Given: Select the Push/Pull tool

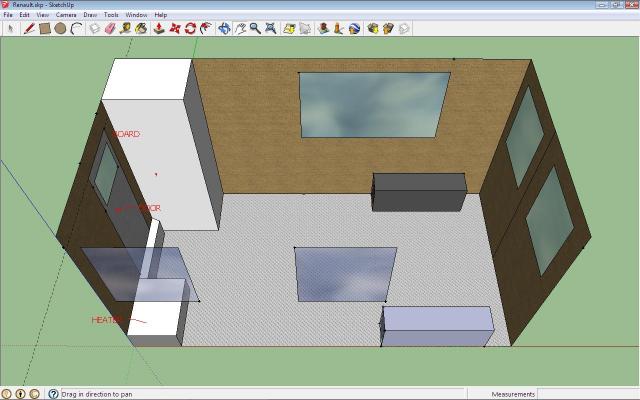Looking at the screenshot, I should 158,28.
